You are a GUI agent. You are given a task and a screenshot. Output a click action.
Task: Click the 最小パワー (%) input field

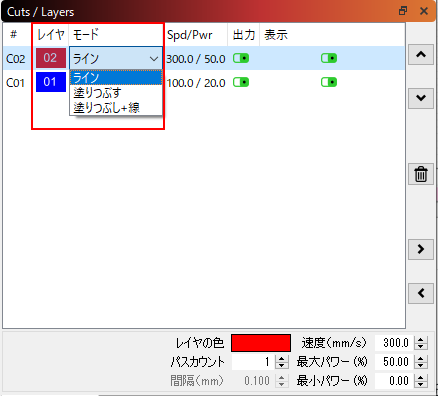394,381
